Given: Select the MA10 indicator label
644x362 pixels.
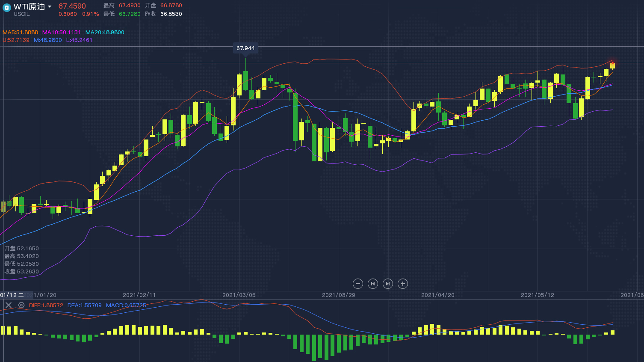Looking at the screenshot, I should [62, 33].
